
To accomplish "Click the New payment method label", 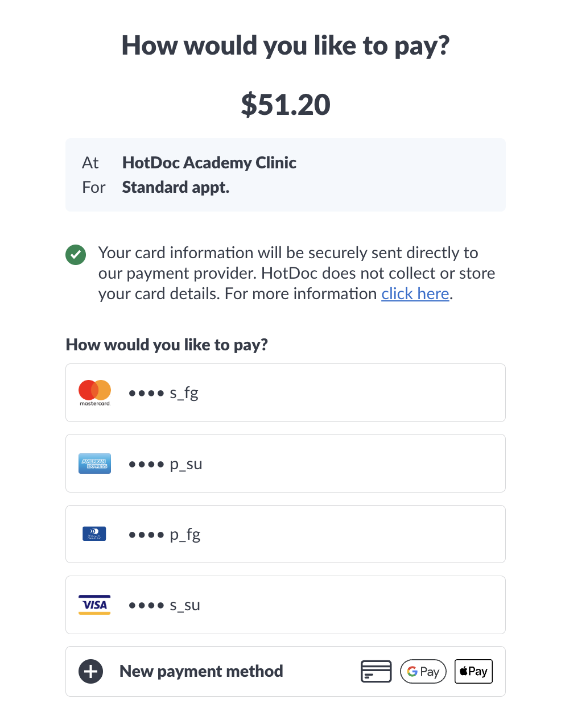I will click(201, 672).
